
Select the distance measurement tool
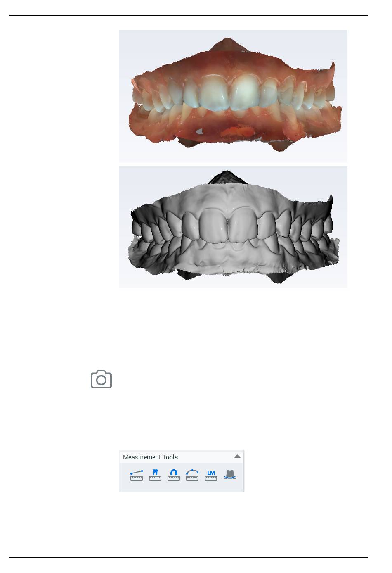click(137, 475)
